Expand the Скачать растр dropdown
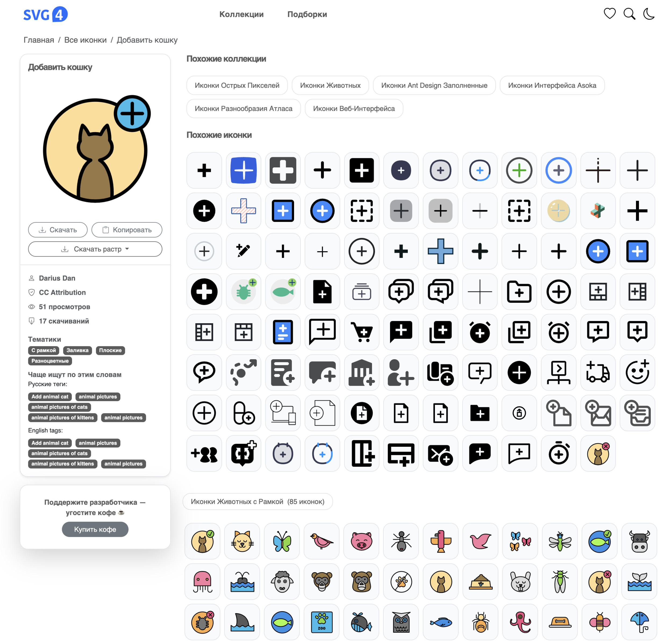672x644 pixels. click(x=95, y=249)
